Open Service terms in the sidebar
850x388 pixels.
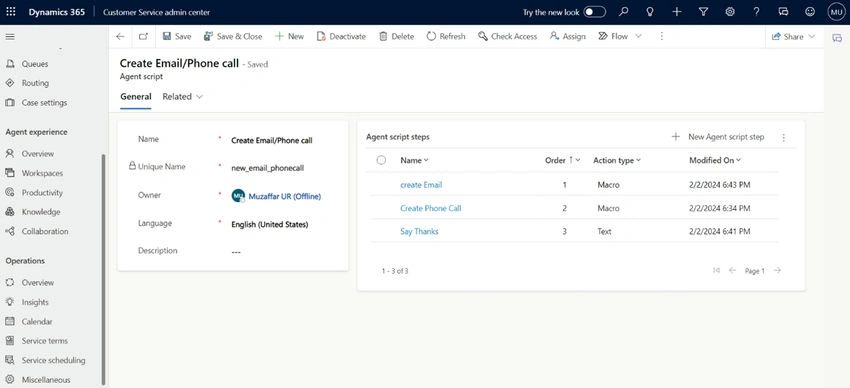point(44,341)
